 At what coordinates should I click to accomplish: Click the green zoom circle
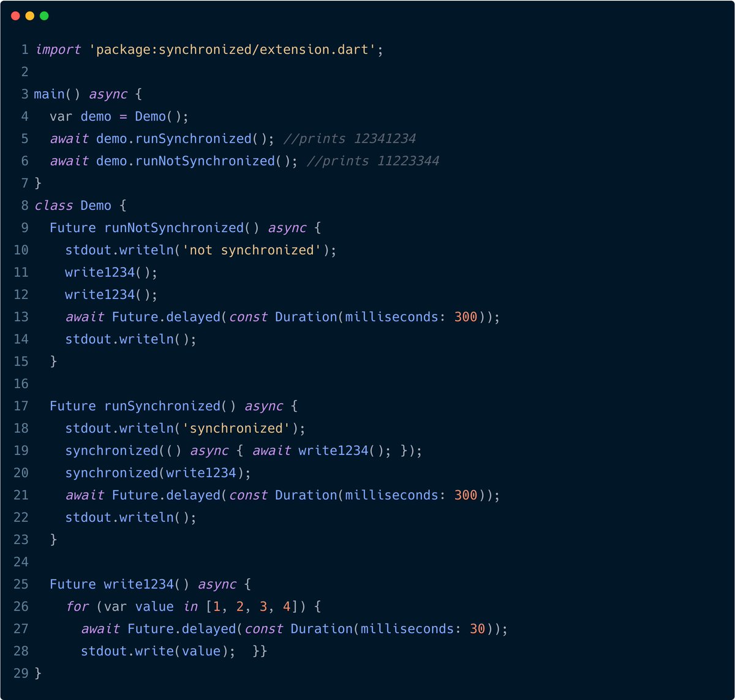click(x=43, y=16)
